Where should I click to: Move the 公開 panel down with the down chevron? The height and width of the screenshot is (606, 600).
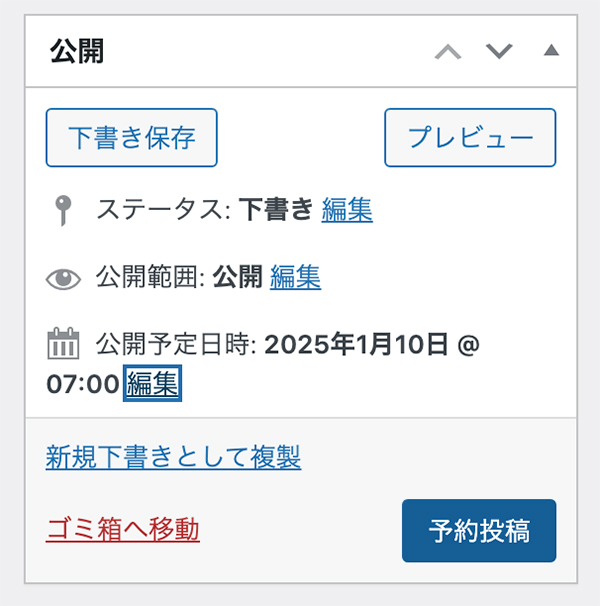499,51
